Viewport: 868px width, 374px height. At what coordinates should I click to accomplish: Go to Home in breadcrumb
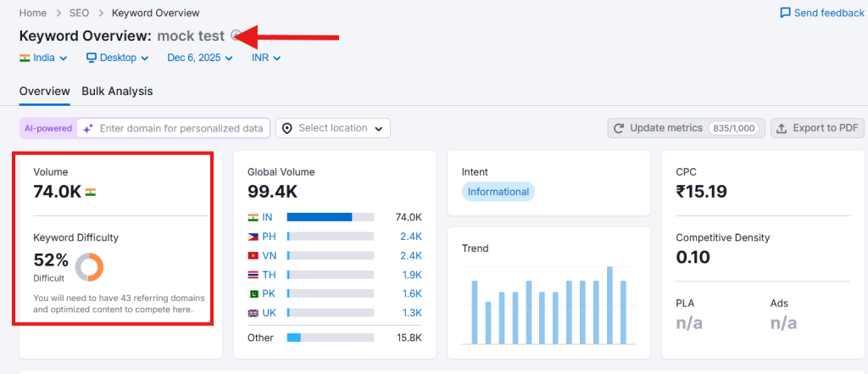tap(32, 13)
